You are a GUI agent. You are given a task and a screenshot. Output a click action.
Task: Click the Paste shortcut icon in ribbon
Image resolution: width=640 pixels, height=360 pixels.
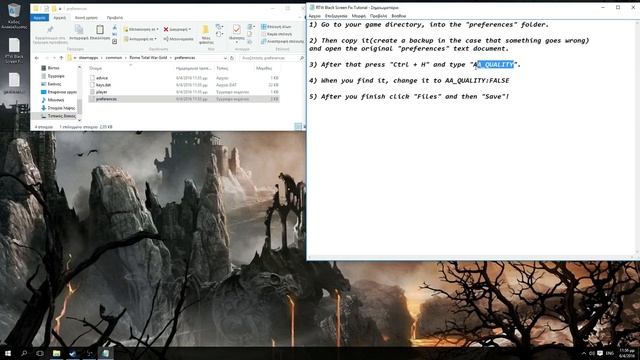click(x=115, y=41)
